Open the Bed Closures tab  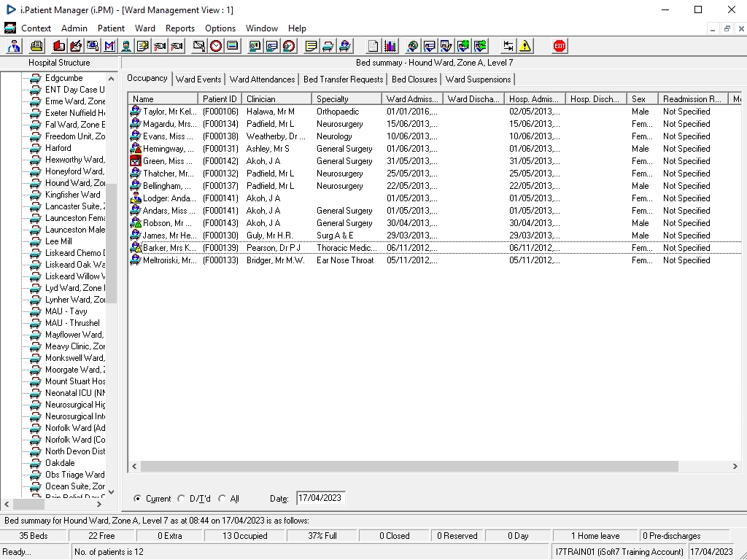tap(414, 79)
